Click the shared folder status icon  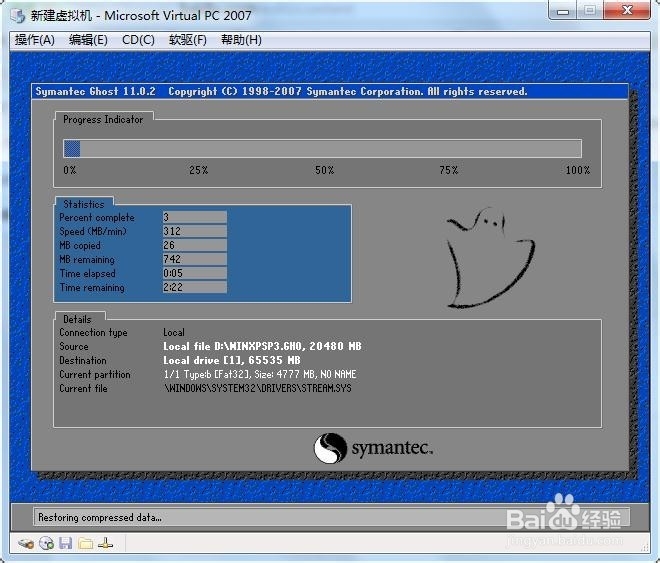[x=85, y=543]
